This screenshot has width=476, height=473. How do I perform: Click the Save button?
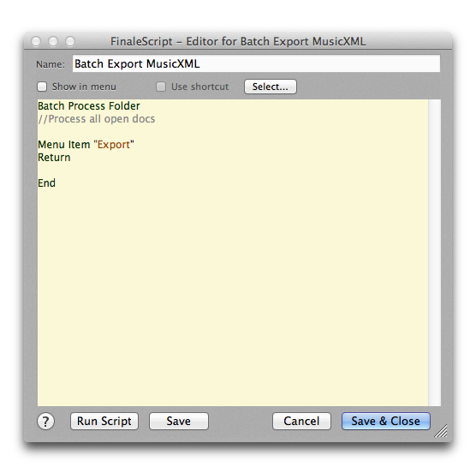[179, 421]
